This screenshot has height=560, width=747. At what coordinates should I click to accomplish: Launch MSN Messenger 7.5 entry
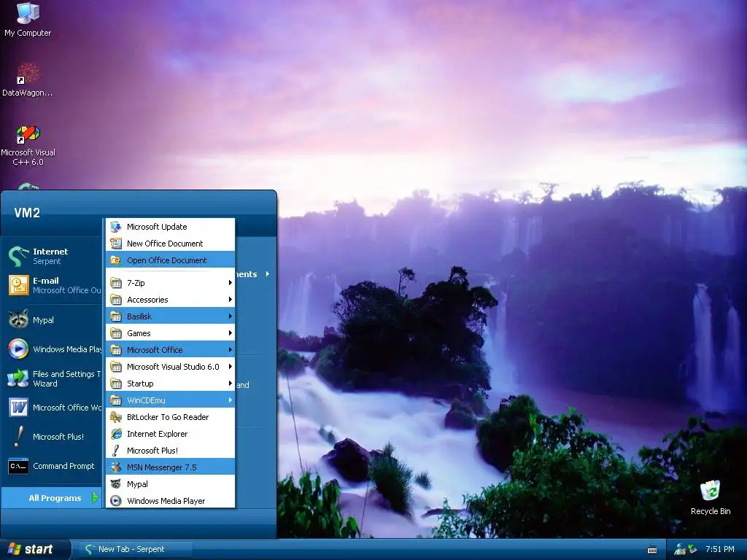[x=170, y=467]
